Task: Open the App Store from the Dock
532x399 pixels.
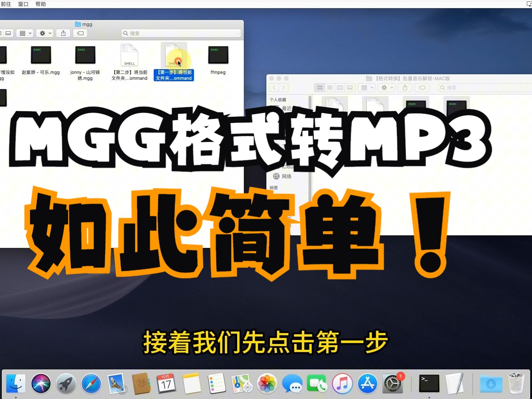Action: tap(367, 383)
